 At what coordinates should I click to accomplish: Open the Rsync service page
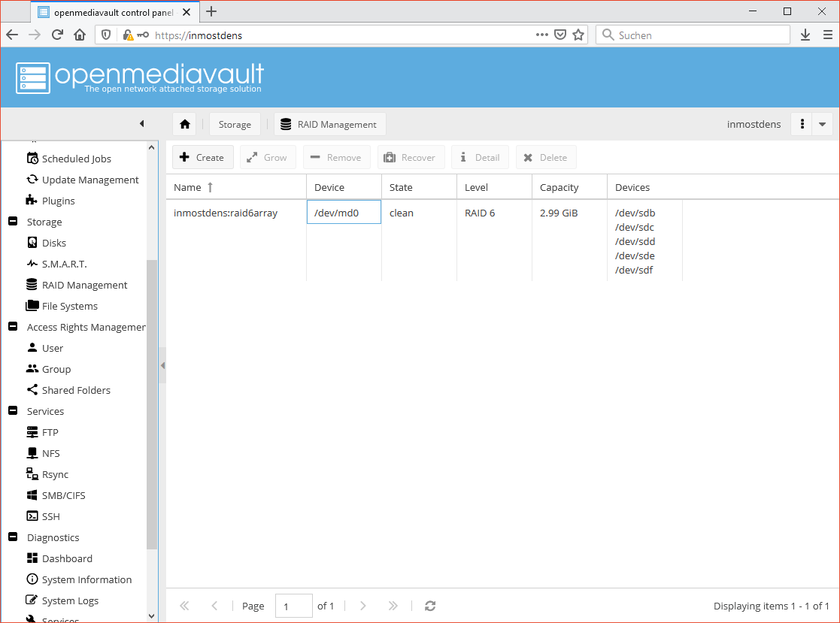[x=57, y=473]
